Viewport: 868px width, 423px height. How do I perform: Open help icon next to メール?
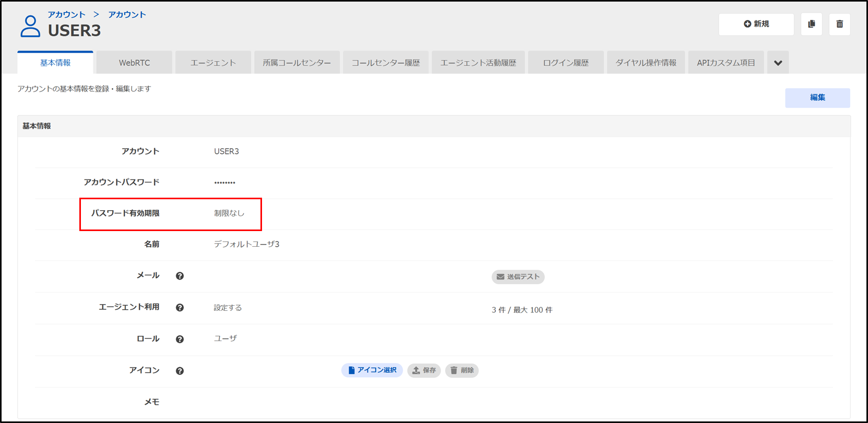tap(180, 276)
